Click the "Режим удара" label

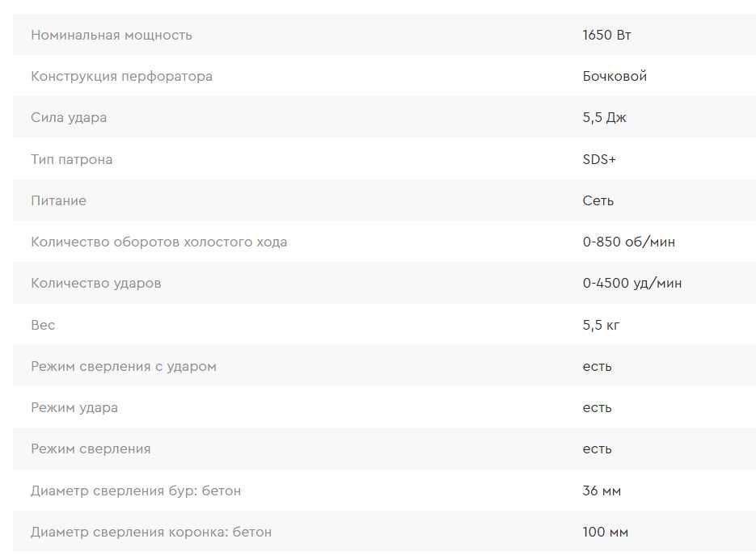coord(74,407)
